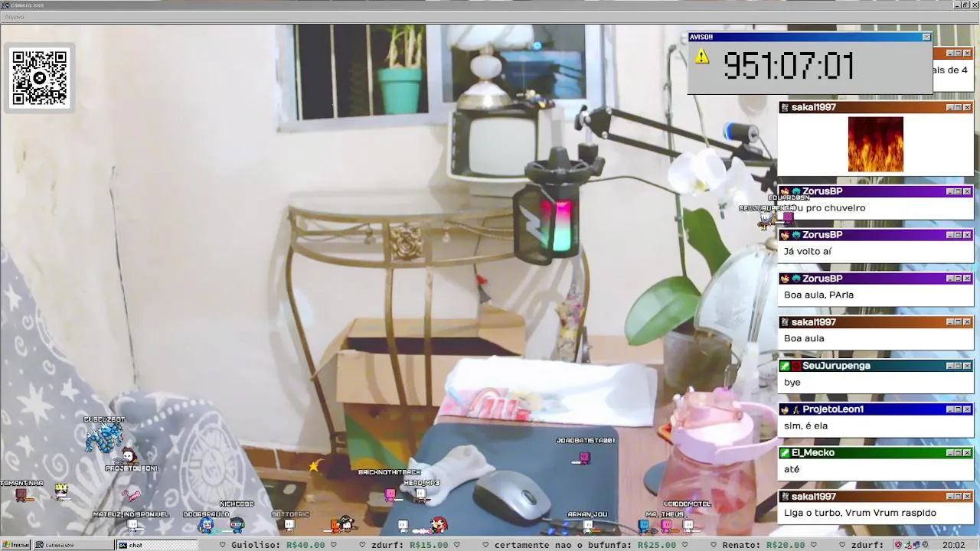Viewport: 980px width, 551px height.
Task: Click badge icon beside sakai1997 'Liga o turbo'
Action: point(785,497)
